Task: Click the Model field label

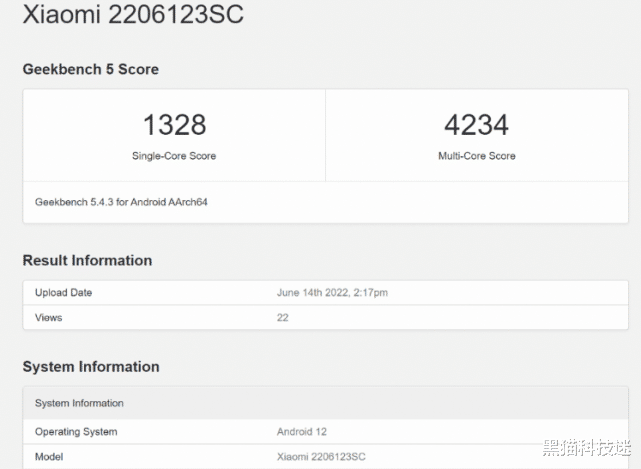Action: pos(49,456)
